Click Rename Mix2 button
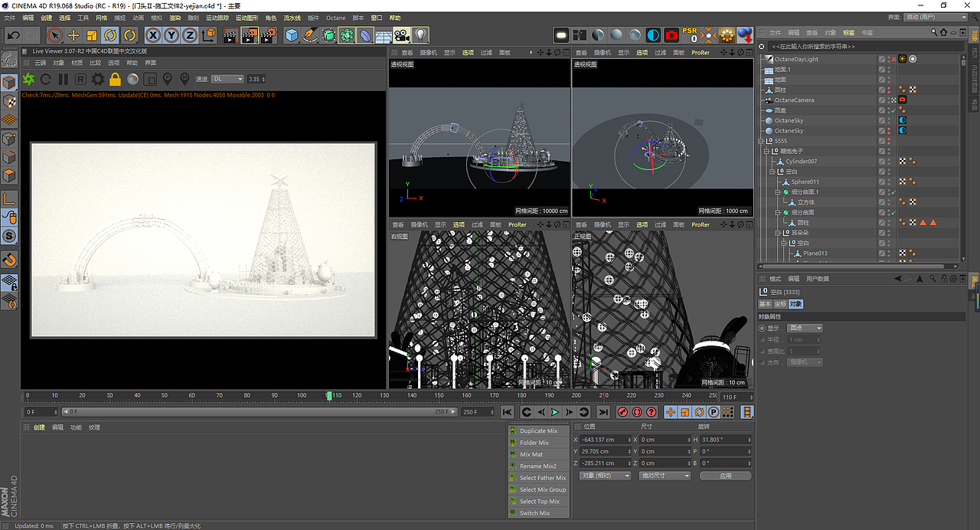 click(x=539, y=466)
